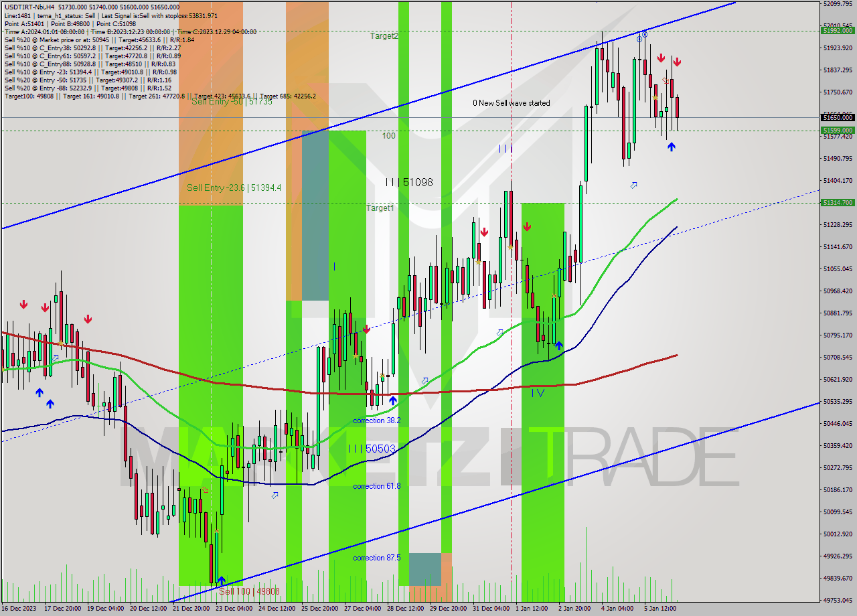Click the '19 Dec 04:00' time axis label
Screen dimensions: 857x616
[106, 609]
